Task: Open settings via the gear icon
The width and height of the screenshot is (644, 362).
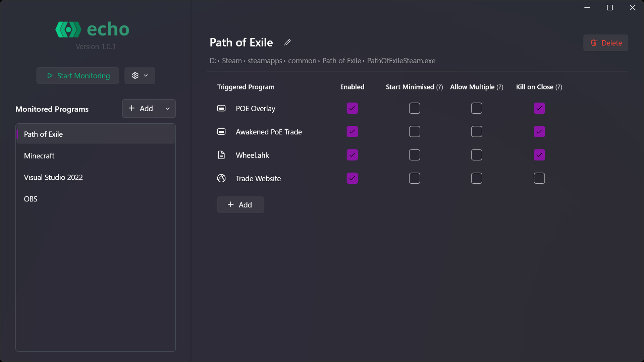Action: coord(135,75)
